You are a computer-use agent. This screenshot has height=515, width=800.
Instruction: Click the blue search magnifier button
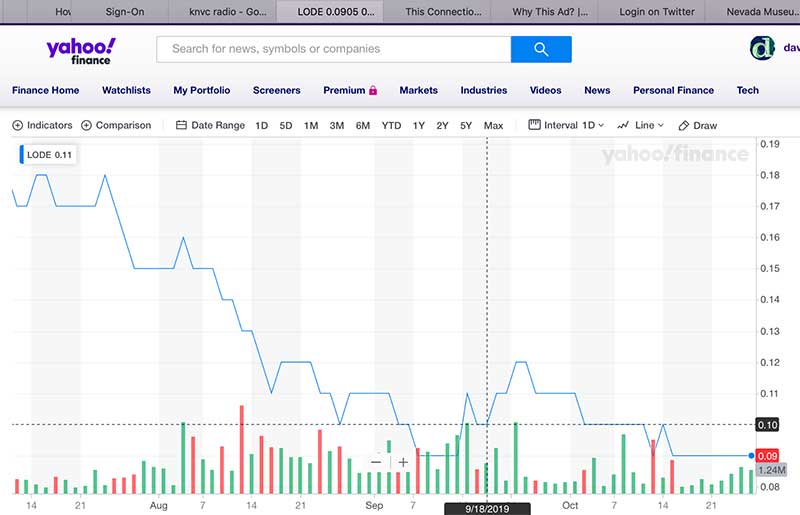(x=541, y=49)
